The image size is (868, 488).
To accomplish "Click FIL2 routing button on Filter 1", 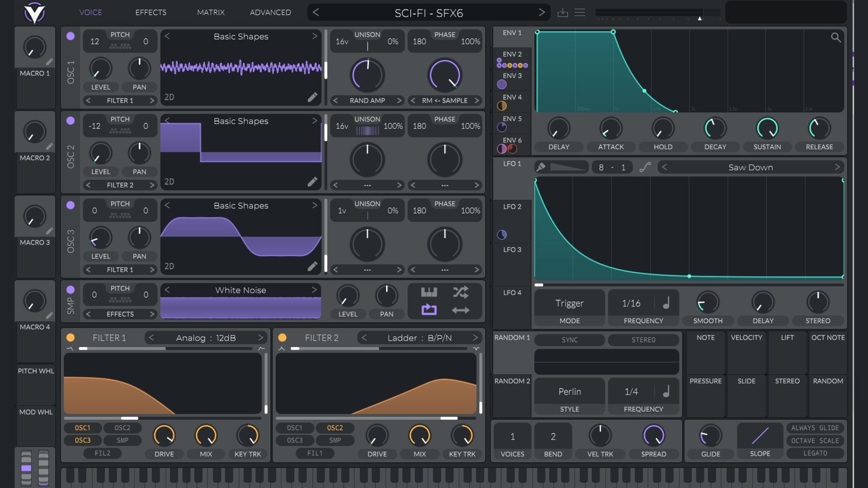I will 103,453.
